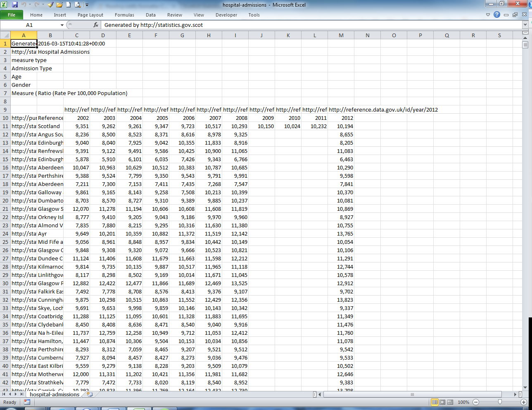Create a new blank workbook from the page icon
Viewport: 532px width, 410px height.
click(69, 5)
